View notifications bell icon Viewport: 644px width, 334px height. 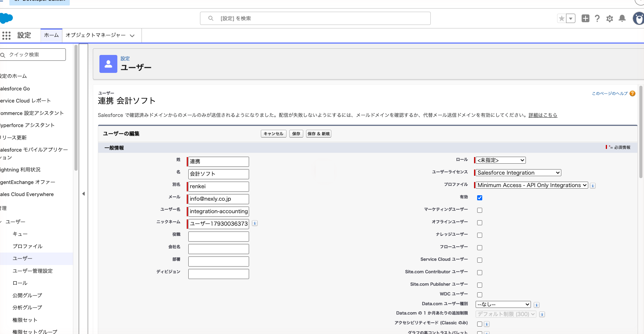pos(622,18)
